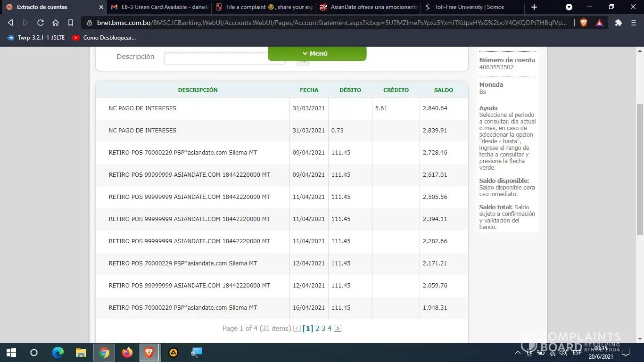The width and height of the screenshot is (644, 362).
Task: Open the browser extensions puzzle icon
Action: (x=619, y=23)
